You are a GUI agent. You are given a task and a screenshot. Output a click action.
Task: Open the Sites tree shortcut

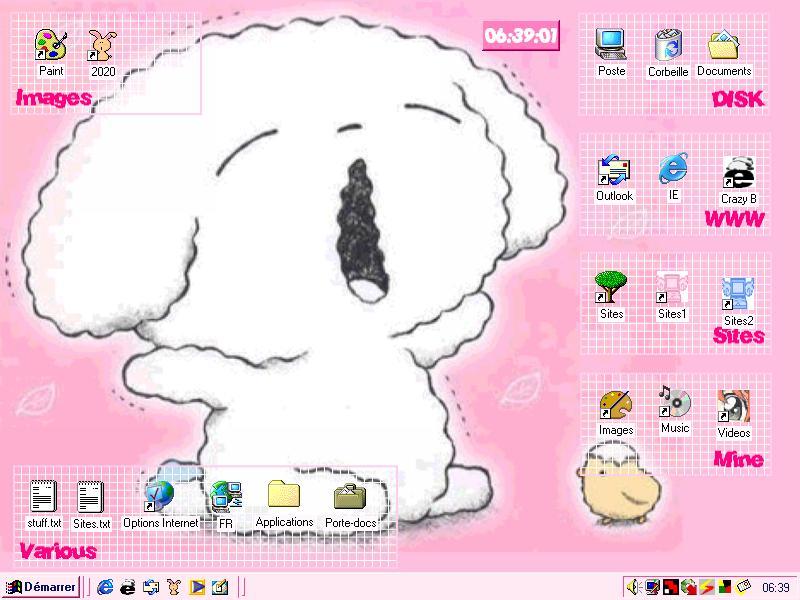click(611, 287)
